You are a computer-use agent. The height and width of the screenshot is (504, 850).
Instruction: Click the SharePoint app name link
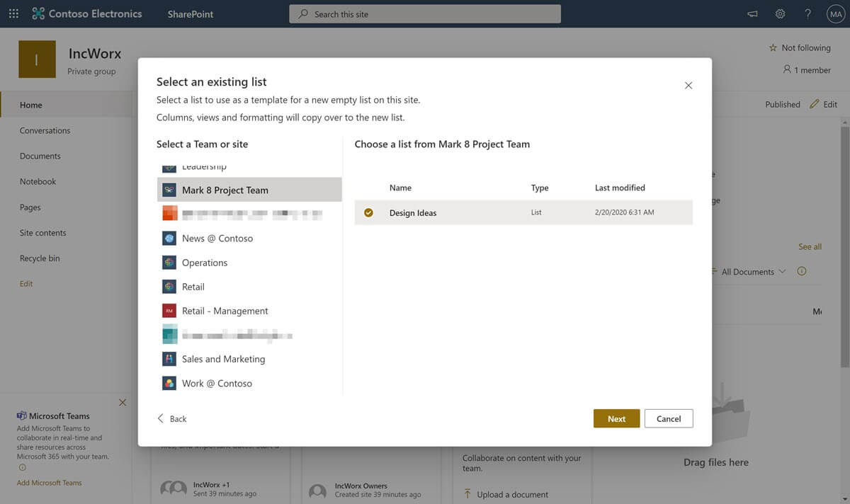tap(191, 13)
